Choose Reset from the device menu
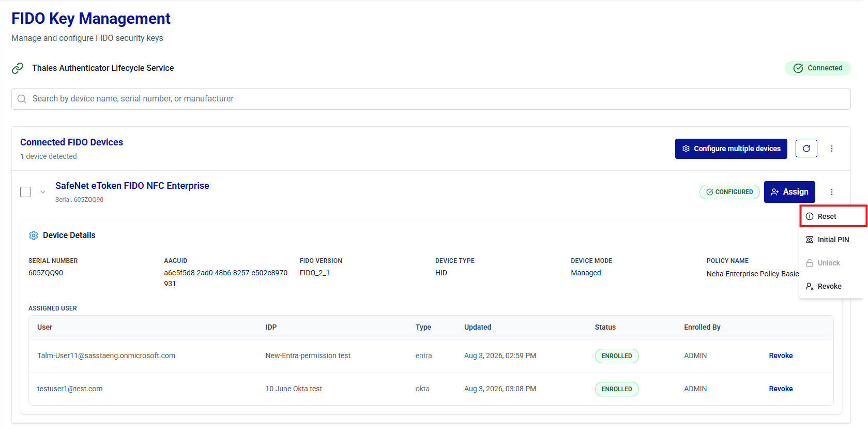Viewport: 868px width, 429px height. click(x=833, y=216)
